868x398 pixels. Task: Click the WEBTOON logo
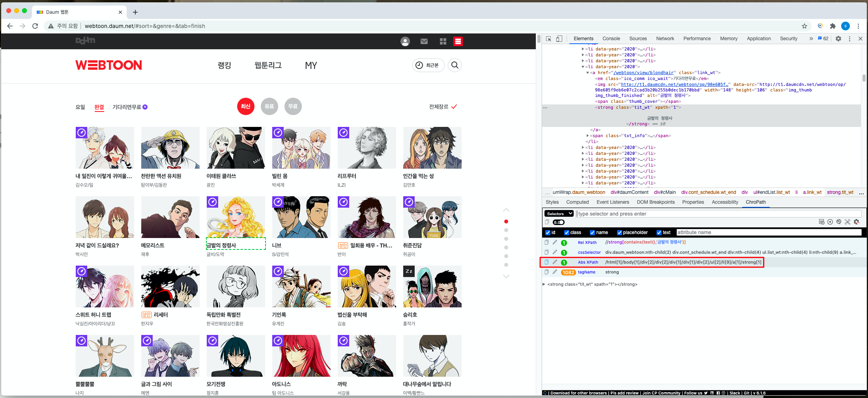(108, 65)
